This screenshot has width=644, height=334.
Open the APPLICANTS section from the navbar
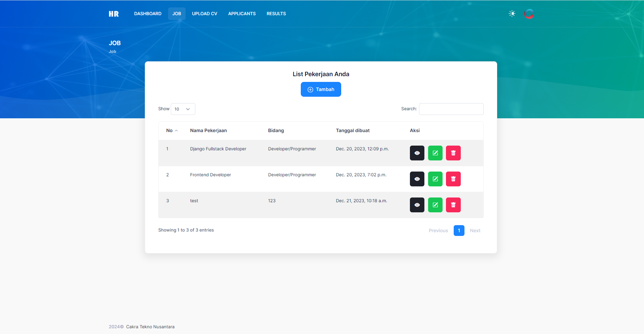242,13
